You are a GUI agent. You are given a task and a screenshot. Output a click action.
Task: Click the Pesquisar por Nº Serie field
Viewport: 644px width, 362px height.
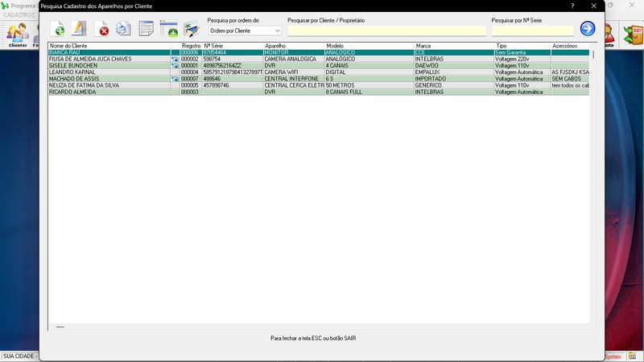coord(532,31)
